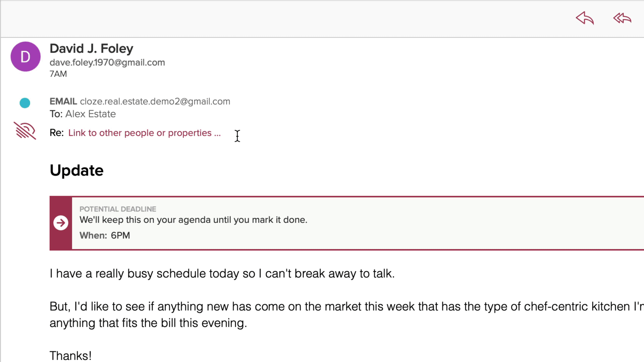The image size is (644, 362).
Task: Click the Alex Estate recipient name
Action: (x=91, y=114)
